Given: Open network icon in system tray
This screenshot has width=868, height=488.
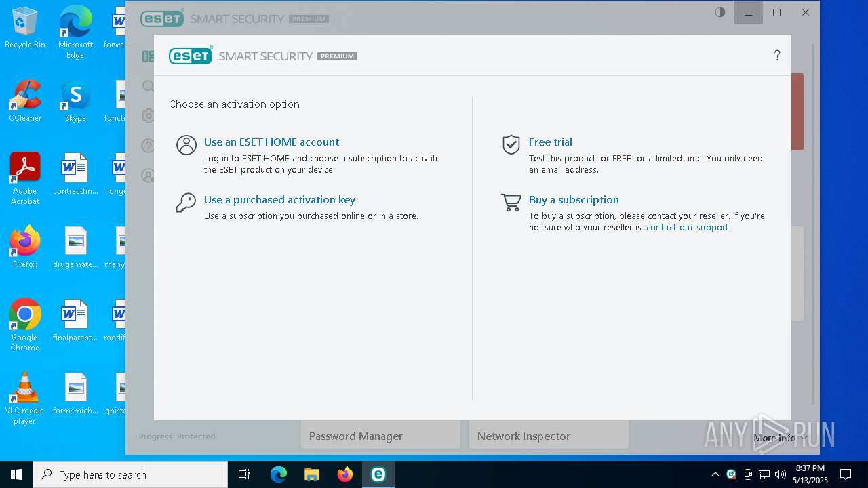Looking at the screenshot, I should click(764, 474).
